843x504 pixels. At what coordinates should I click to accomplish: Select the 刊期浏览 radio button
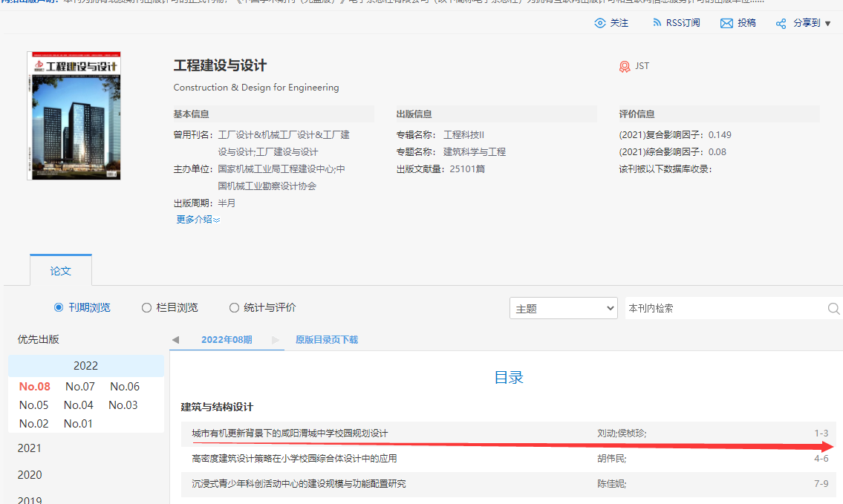59,307
